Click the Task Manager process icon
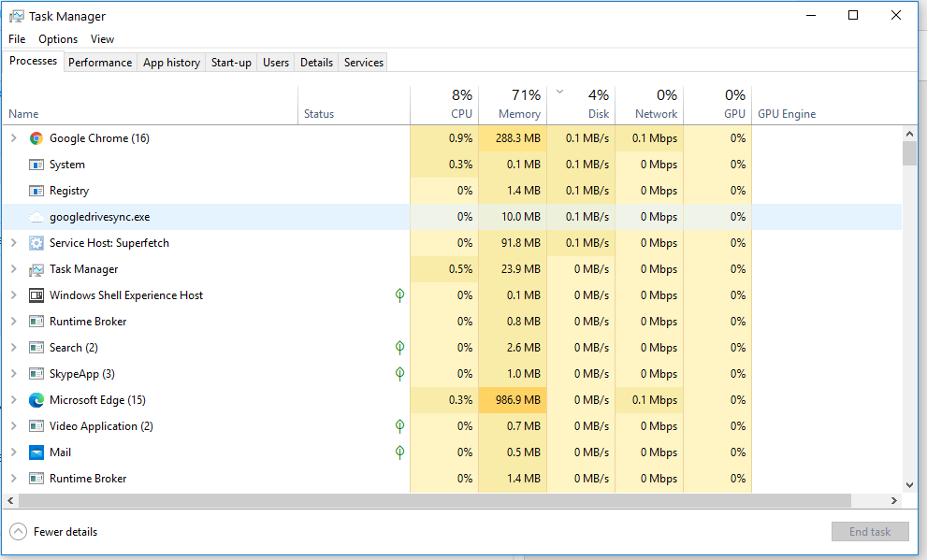927x560 pixels. tap(36, 268)
